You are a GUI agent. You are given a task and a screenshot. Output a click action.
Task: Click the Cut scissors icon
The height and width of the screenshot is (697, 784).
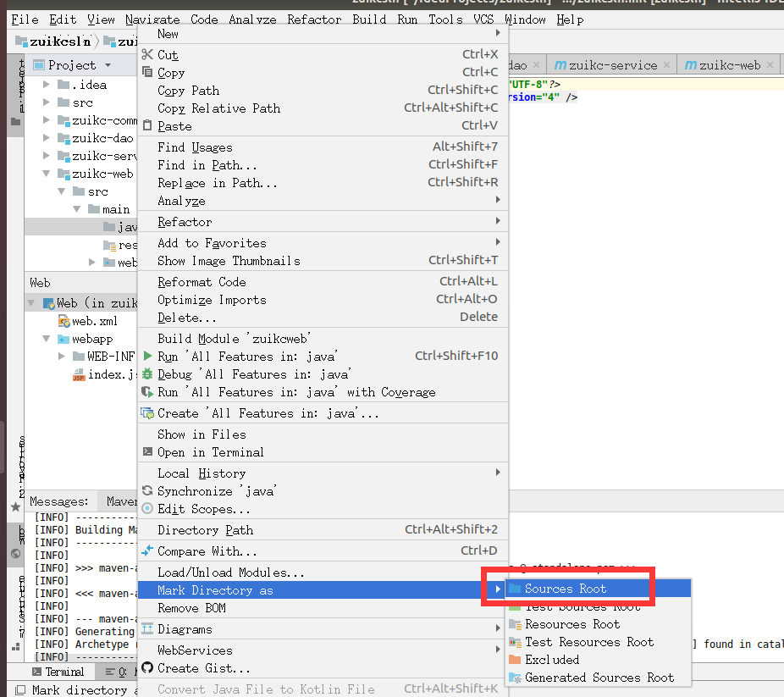coord(147,54)
